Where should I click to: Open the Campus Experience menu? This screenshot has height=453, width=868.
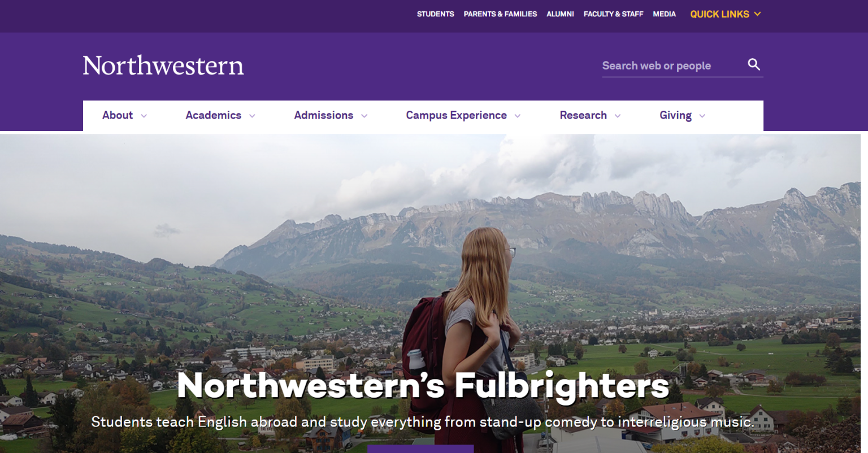[x=456, y=115]
